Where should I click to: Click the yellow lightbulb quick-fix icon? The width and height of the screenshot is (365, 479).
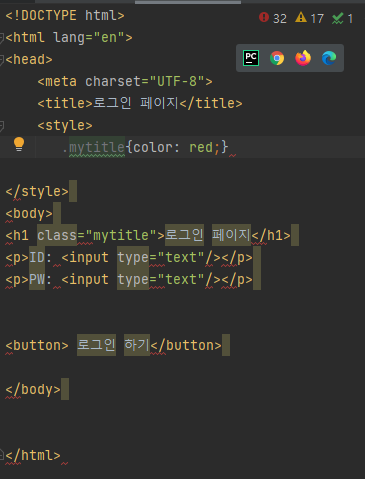(x=19, y=144)
